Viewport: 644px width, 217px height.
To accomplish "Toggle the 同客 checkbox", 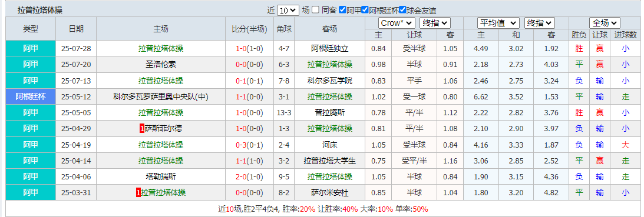I will click(315, 10).
